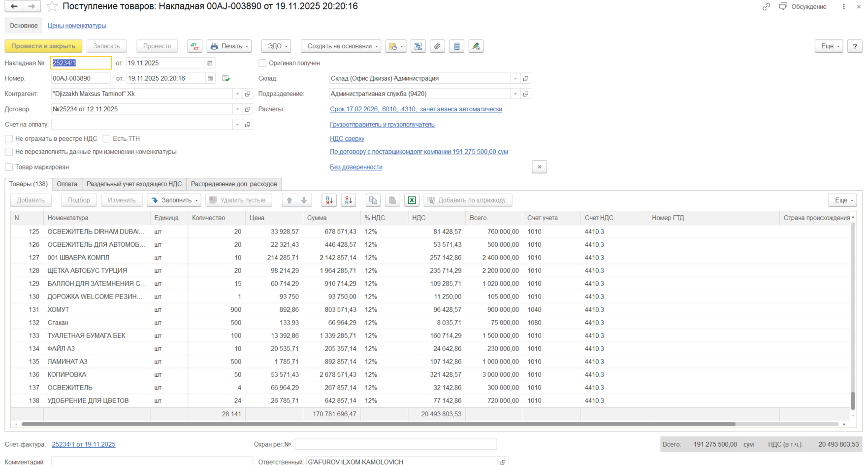Screen dimensions: 868x465
Task: Focus the Накладная № input field
Action: coord(81,63)
